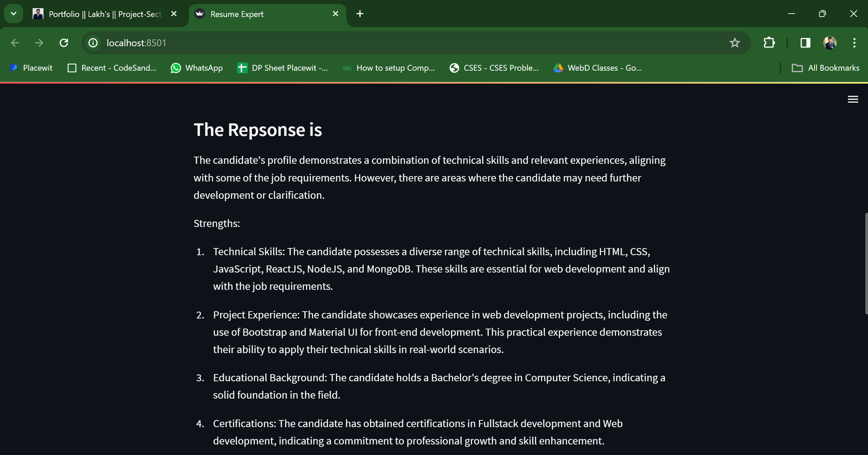Close the Portfolio Lakh's tab

(174, 14)
